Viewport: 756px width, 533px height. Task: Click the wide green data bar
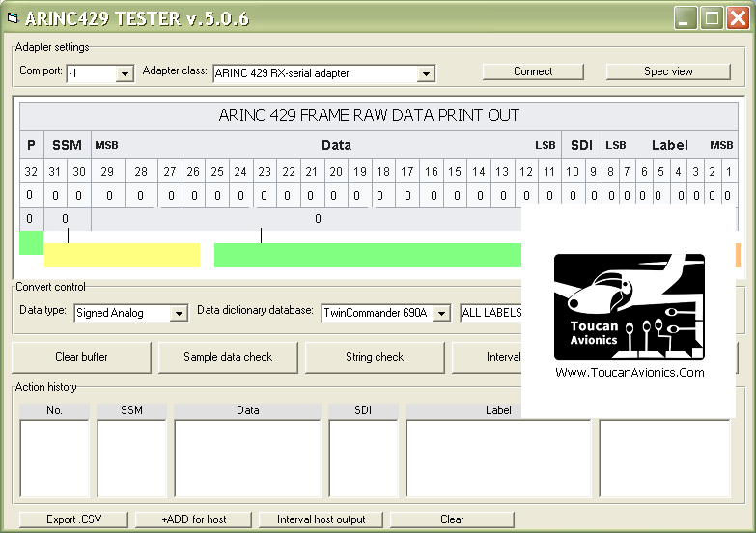coord(367,255)
